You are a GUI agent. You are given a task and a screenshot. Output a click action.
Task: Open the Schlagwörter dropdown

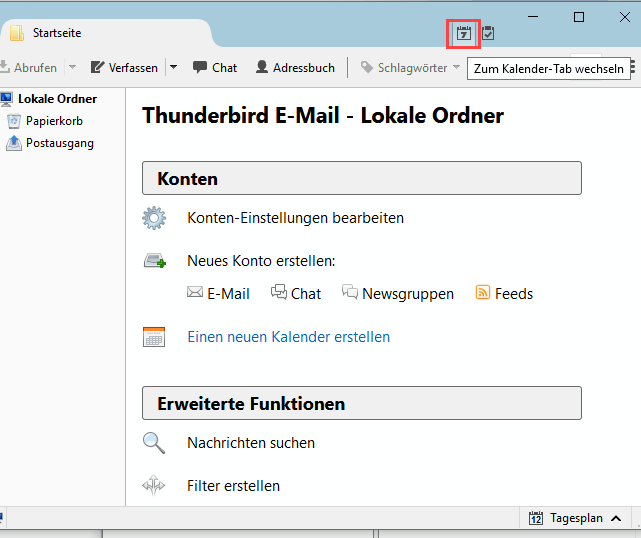pos(410,67)
